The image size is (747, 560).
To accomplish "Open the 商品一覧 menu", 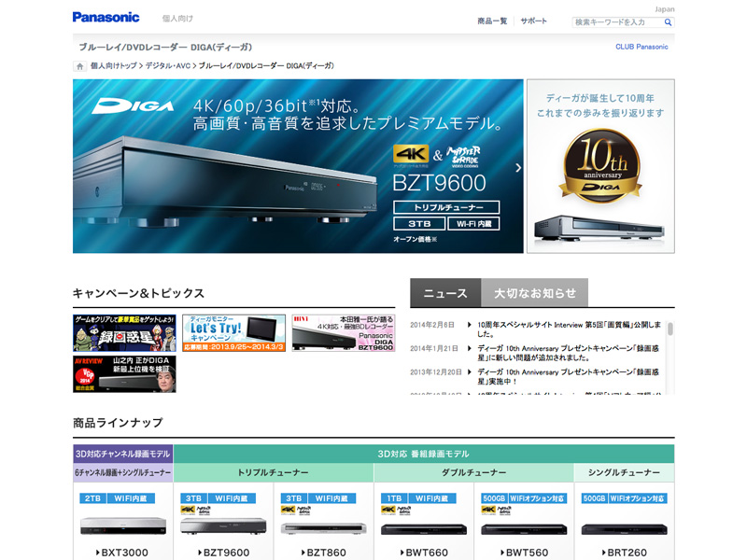I will click(492, 21).
